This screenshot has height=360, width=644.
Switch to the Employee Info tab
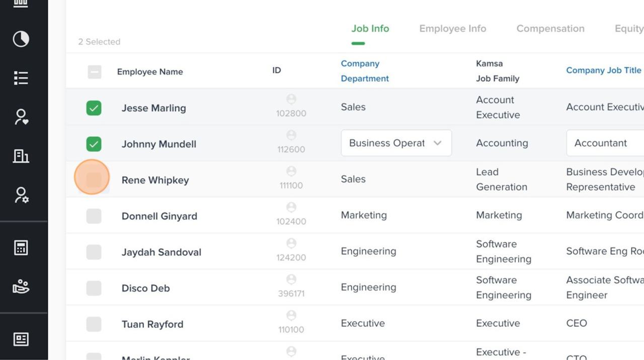click(x=453, y=29)
